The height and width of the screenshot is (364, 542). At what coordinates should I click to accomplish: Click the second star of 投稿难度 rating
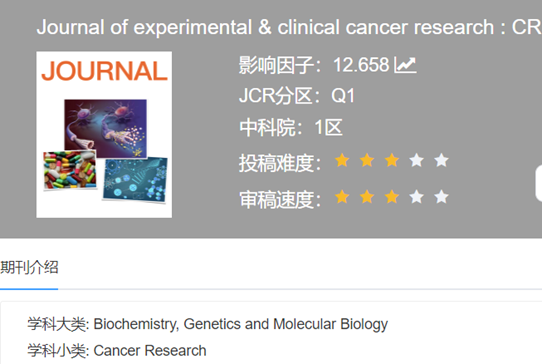(367, 160)
